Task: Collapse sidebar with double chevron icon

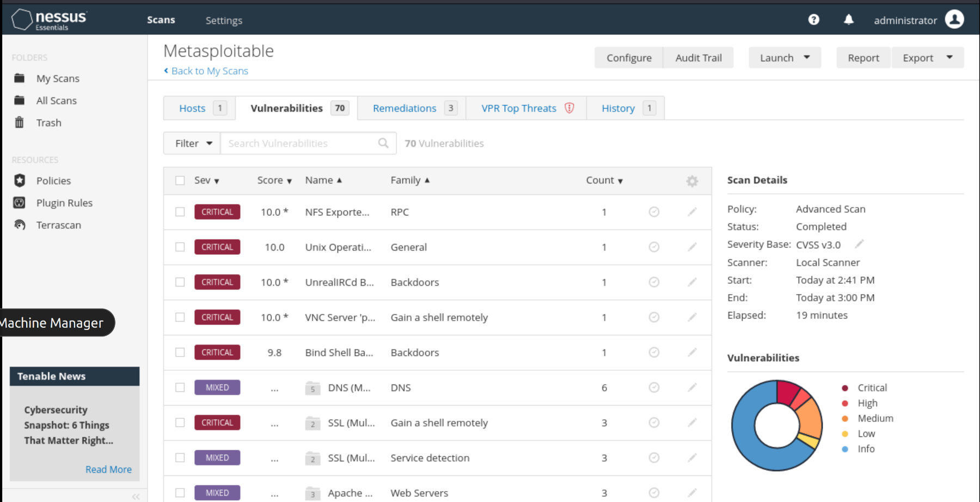Action: (136, 496)
